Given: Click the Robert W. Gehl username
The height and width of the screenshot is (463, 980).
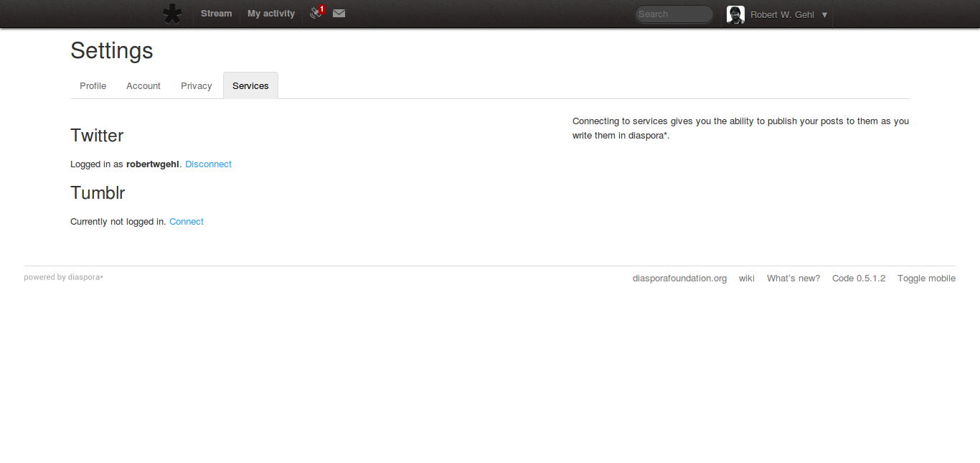Looking at the screenshot, I should tap(782, 15).
